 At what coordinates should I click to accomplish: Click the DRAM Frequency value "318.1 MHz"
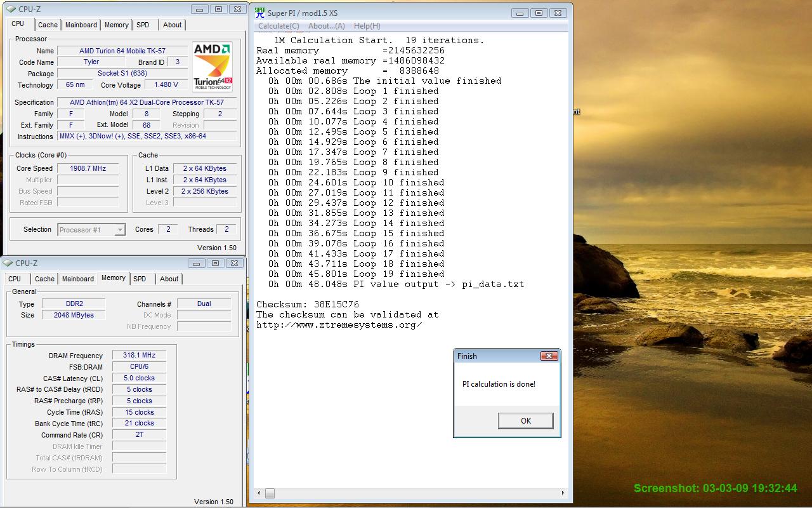pos(140,356)
